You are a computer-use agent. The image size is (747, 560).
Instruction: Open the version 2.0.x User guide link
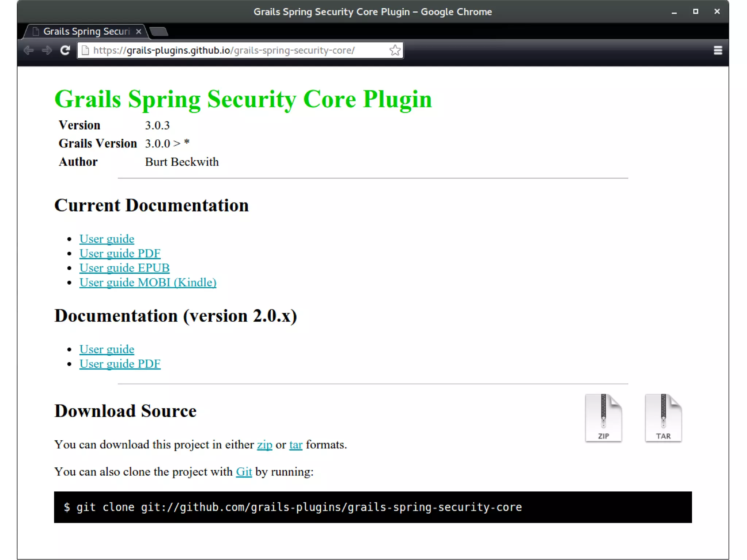coord(107,349)
